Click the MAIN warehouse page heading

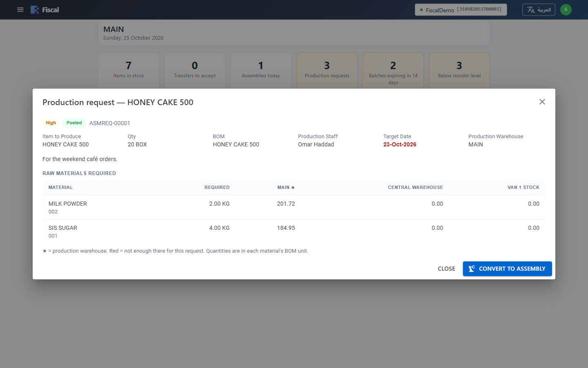pos(114,29)
